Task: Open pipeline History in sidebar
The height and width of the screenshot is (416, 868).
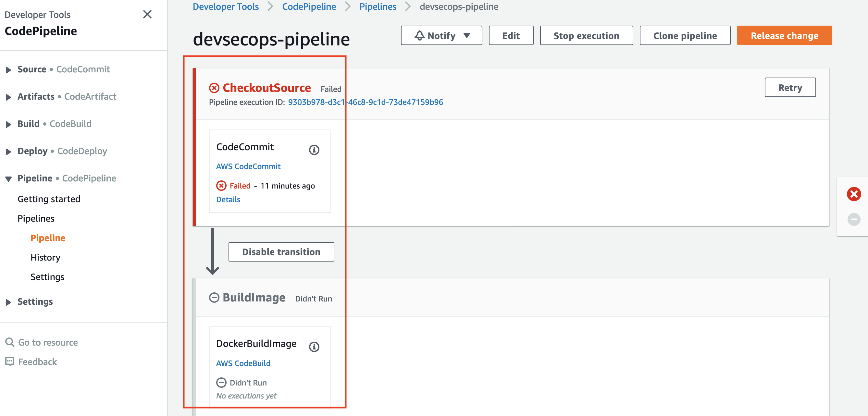Action: coord(45,257)
